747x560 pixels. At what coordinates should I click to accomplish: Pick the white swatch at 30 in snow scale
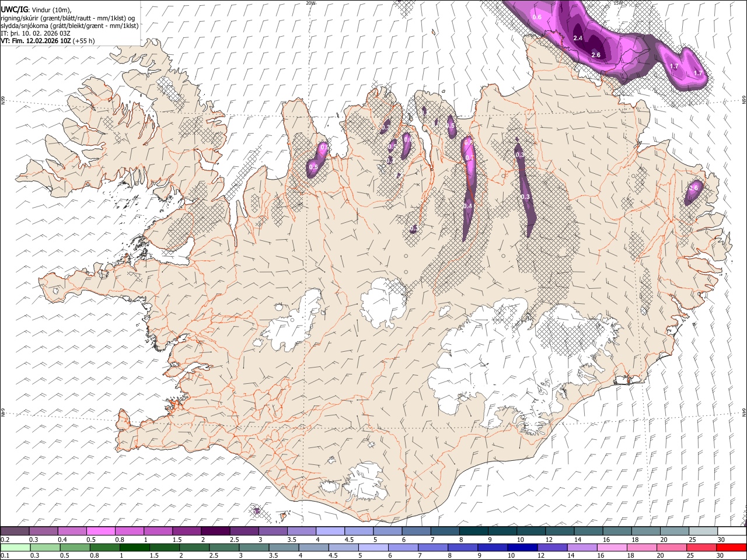732,531
